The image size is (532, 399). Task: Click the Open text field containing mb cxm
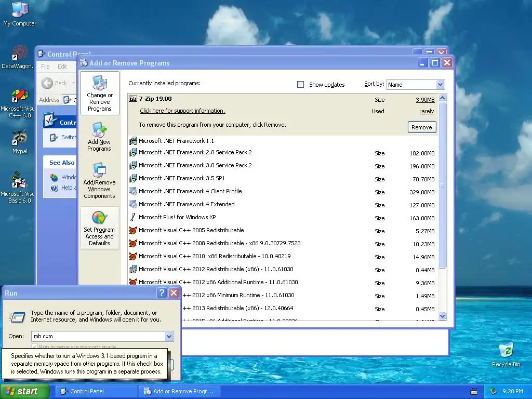tap(98, 336)
